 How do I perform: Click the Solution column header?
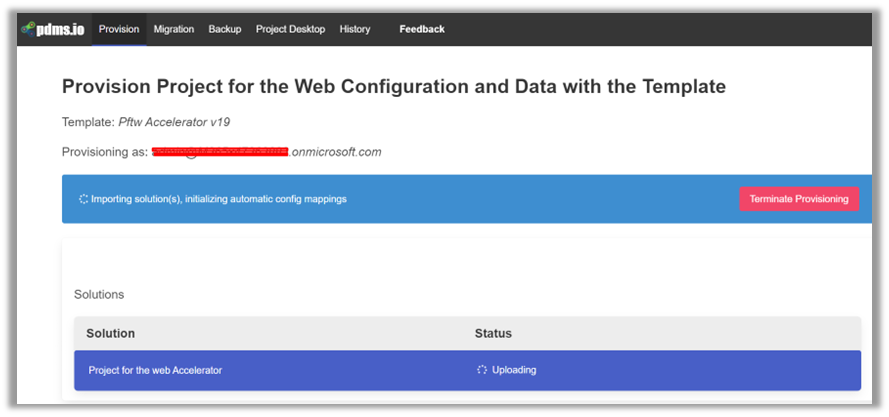pyautogui.click(x=111, y=334)
